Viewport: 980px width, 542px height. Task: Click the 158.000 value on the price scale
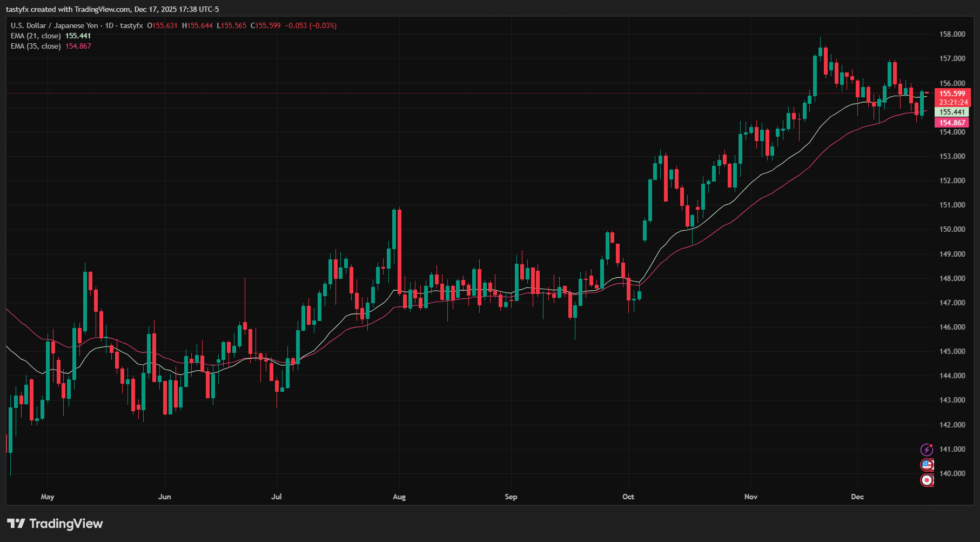(x=952, y=34)
